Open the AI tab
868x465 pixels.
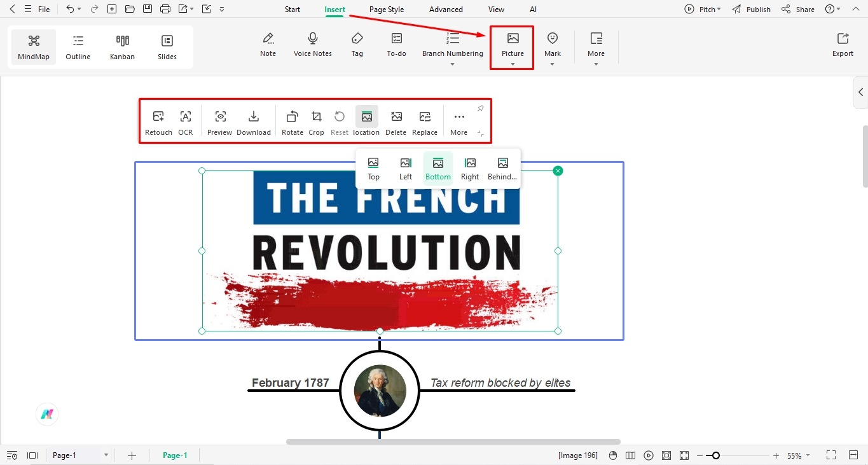pyautogui.click(x=533, y=10)
